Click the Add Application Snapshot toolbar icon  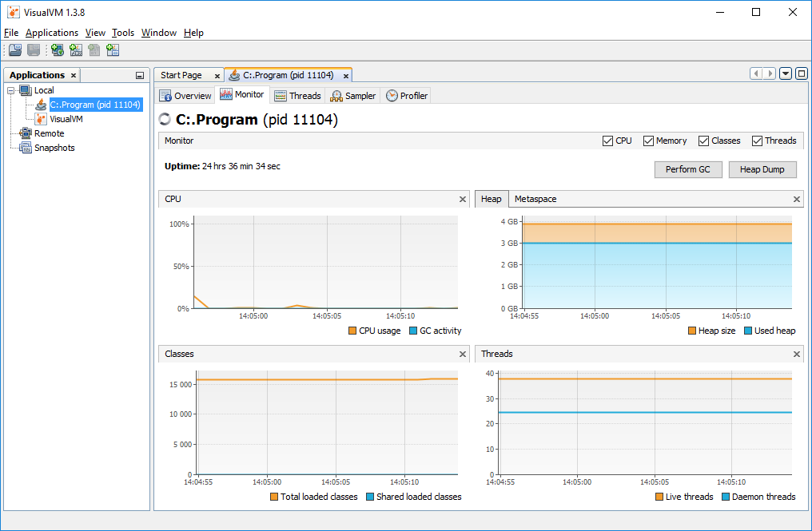[x=113, y=50]
